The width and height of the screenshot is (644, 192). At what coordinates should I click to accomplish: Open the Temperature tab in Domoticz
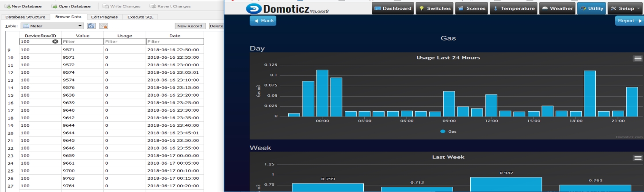click(514, 8)
